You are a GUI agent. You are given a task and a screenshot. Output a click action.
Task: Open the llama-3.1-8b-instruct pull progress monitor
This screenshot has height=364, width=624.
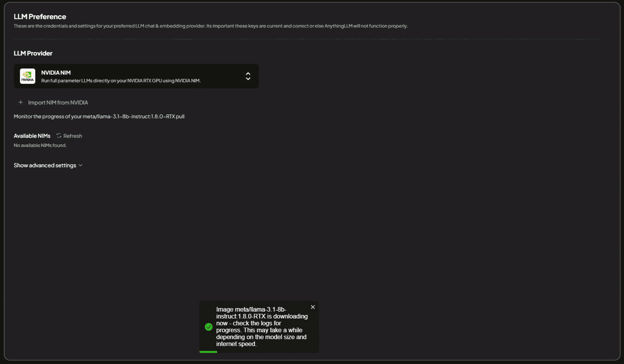pos(99,116)
